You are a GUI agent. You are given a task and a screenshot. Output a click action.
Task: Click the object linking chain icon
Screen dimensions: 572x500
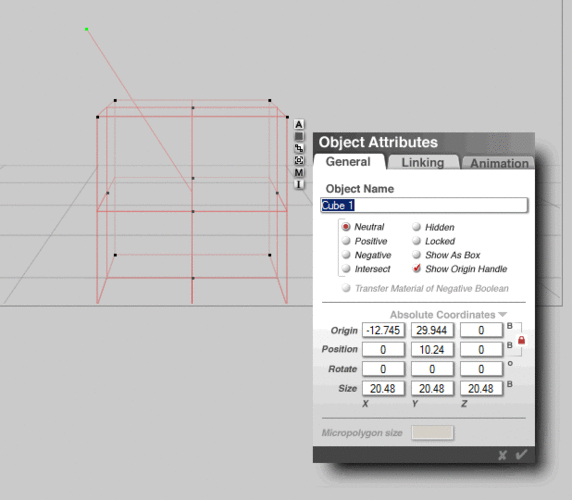tap(299, 148)
